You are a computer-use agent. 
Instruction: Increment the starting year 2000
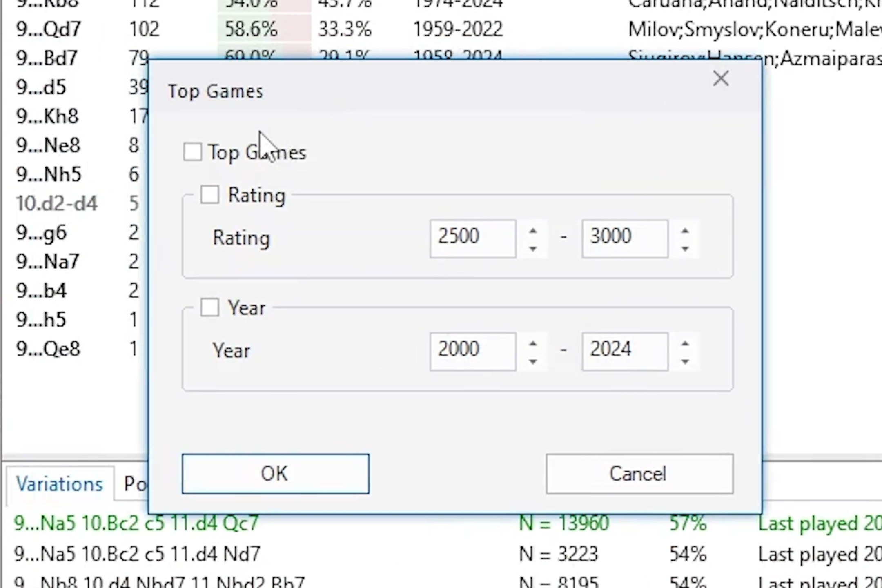533,344
